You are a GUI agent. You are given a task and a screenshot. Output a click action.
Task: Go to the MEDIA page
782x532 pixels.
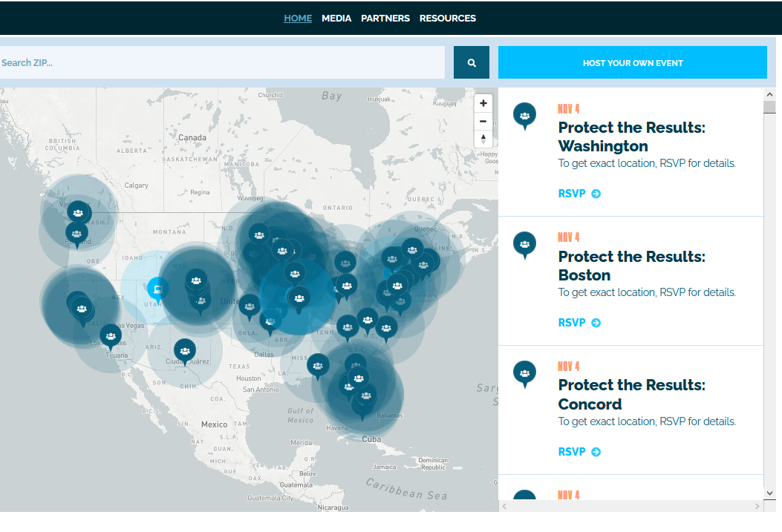336,19
